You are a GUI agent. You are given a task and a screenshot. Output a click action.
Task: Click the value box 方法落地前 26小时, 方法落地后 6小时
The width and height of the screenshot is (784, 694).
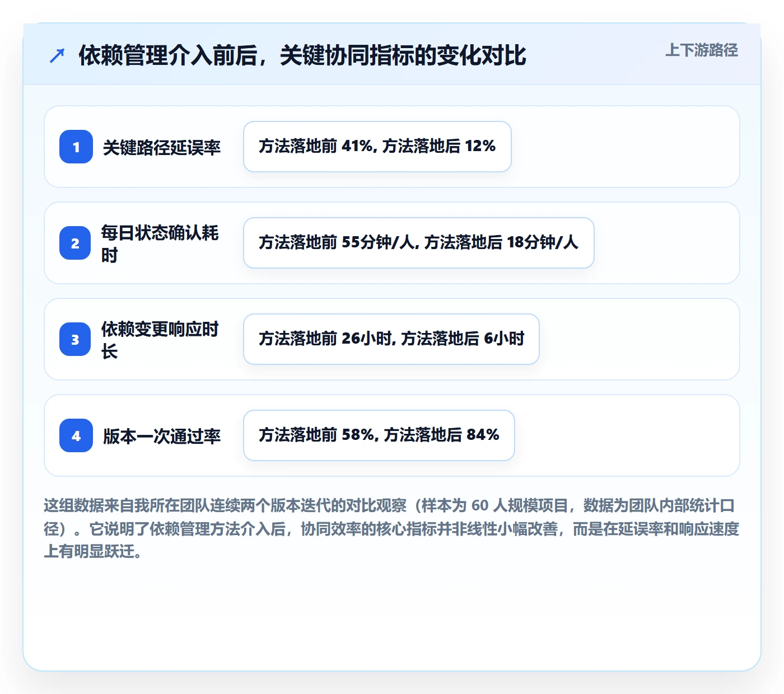click(x=391, y=339)
